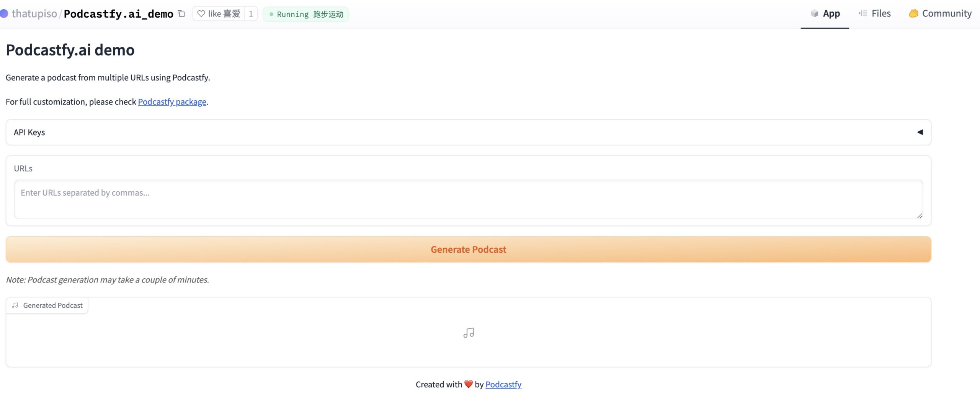Switch to the App tab
The height and width of the screenshot is (400, 980).
pyautogui.click(x=825, y=14)
